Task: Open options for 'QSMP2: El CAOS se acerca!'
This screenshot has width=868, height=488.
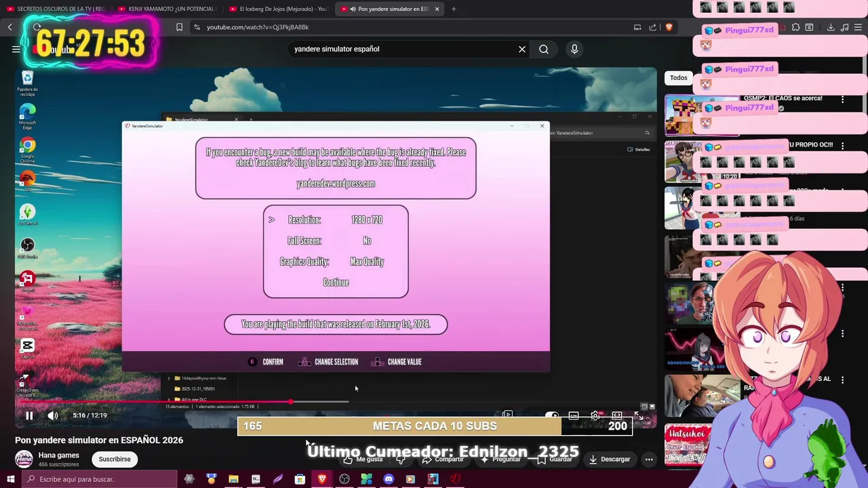Action: [x=842, y=99]
